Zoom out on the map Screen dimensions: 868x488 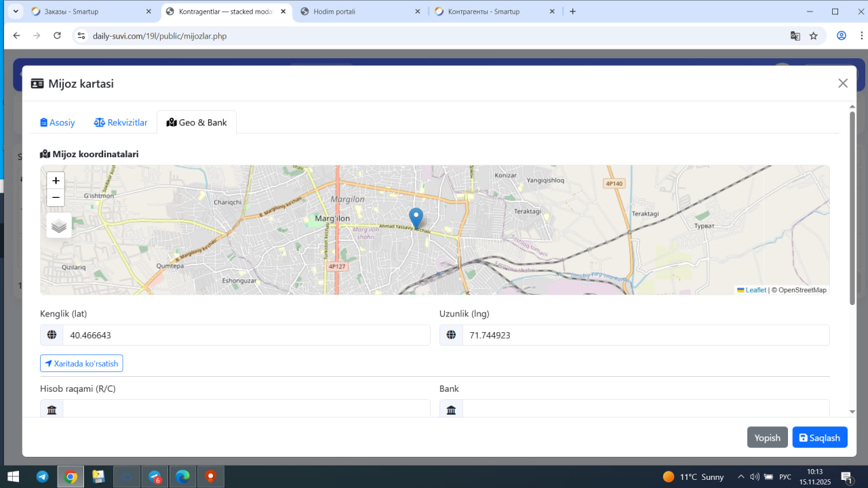click(x=56, y=198)
